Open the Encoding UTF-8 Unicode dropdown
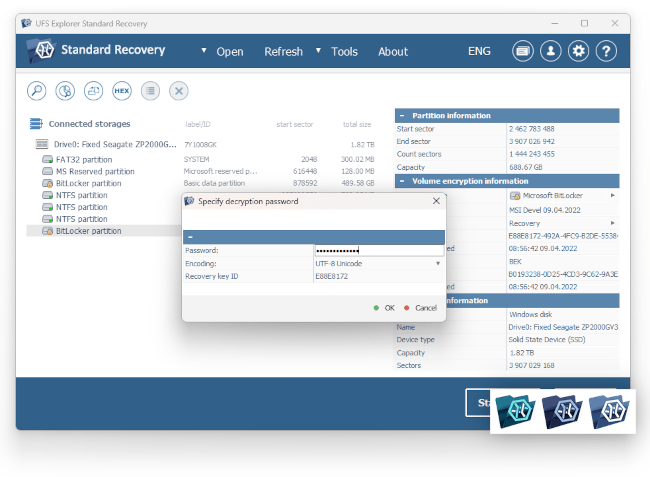This screenshot has height=477, width=650. click(x=438, y=264)
